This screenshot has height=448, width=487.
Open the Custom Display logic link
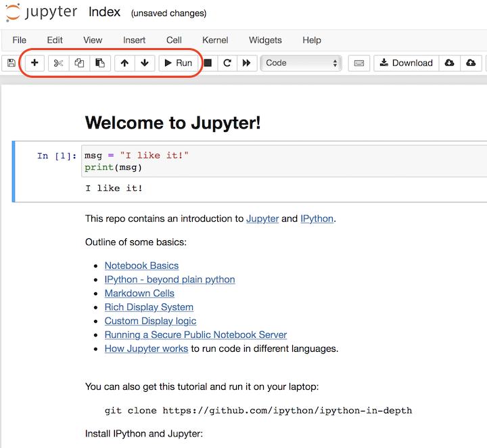pyautogui.click(x=150, y=321)
